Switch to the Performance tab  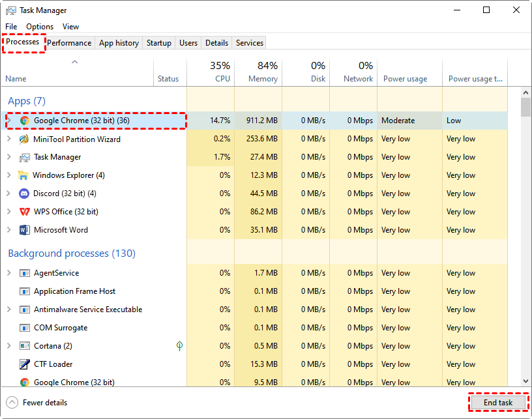tap(69, 42)
